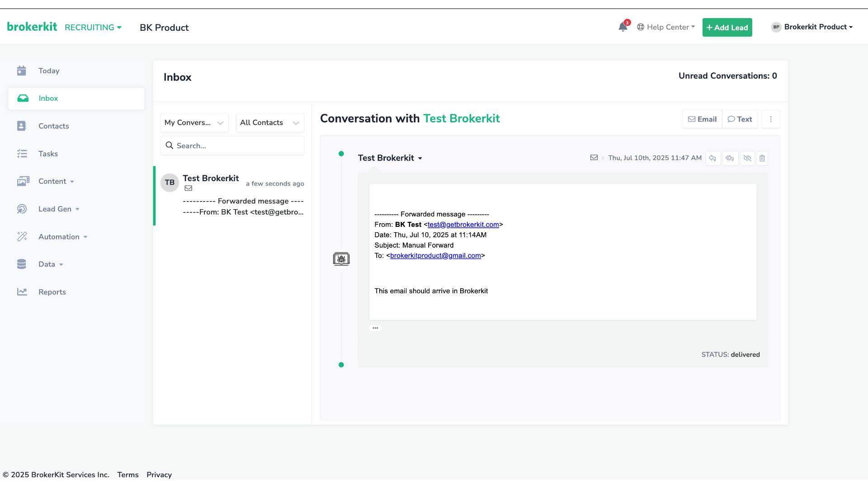Open the RECRUITING module dropdown

(93, 28)
